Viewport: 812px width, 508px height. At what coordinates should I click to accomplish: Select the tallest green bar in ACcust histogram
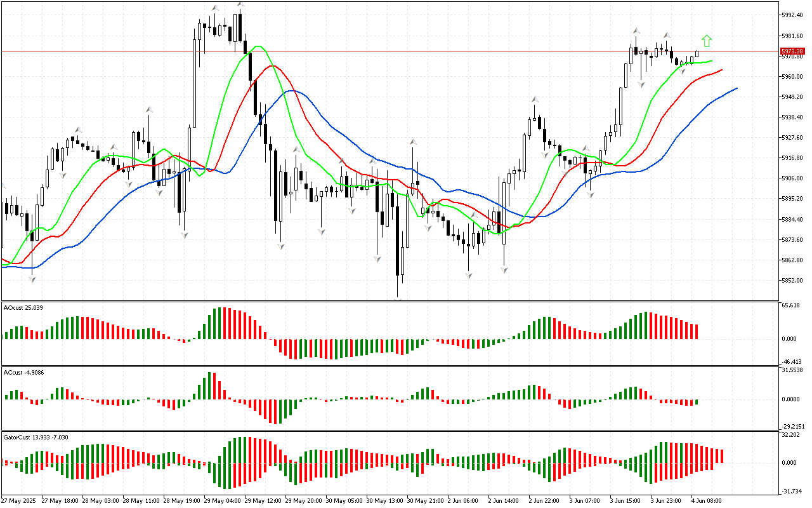[210, 385]
